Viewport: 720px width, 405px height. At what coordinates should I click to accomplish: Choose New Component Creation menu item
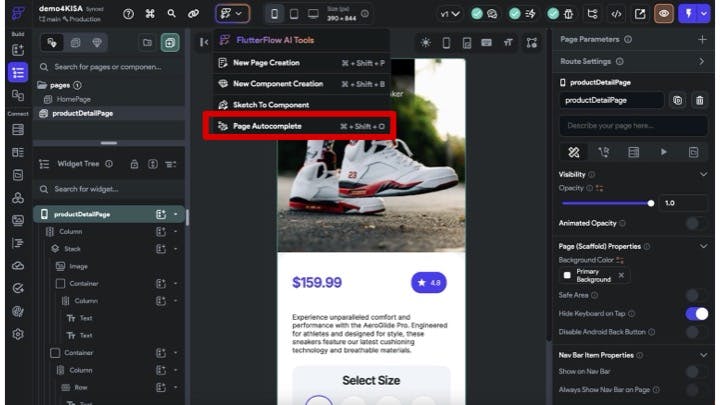click(302, 84)
